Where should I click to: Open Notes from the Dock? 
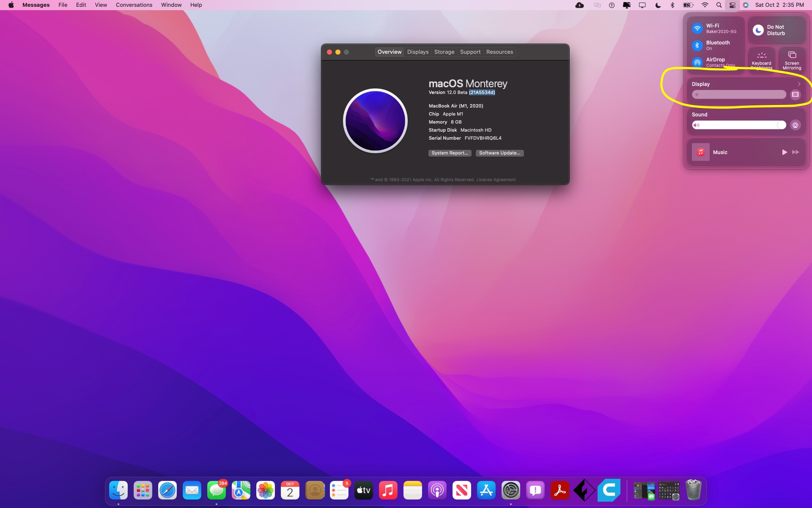click(413, 490)
